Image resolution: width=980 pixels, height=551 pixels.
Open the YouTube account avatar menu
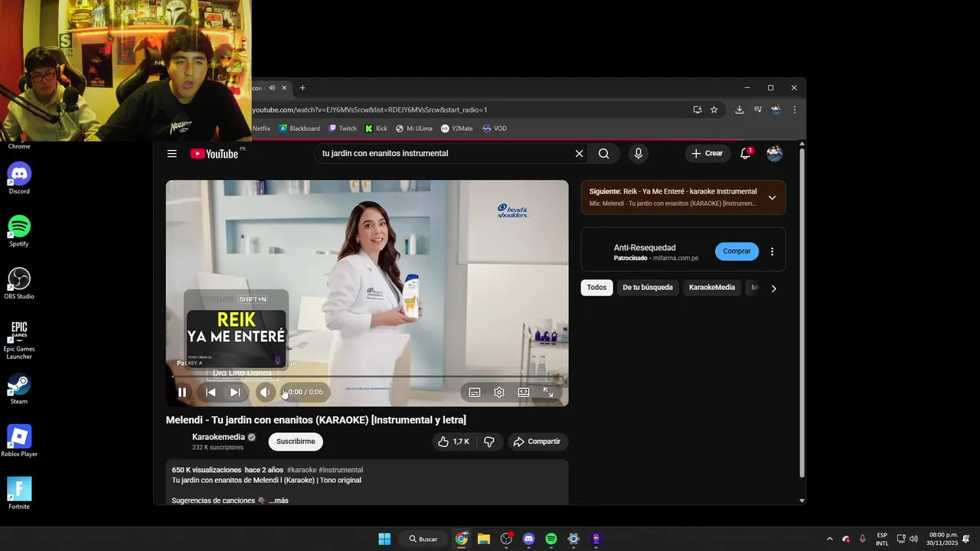click(775, 154)
